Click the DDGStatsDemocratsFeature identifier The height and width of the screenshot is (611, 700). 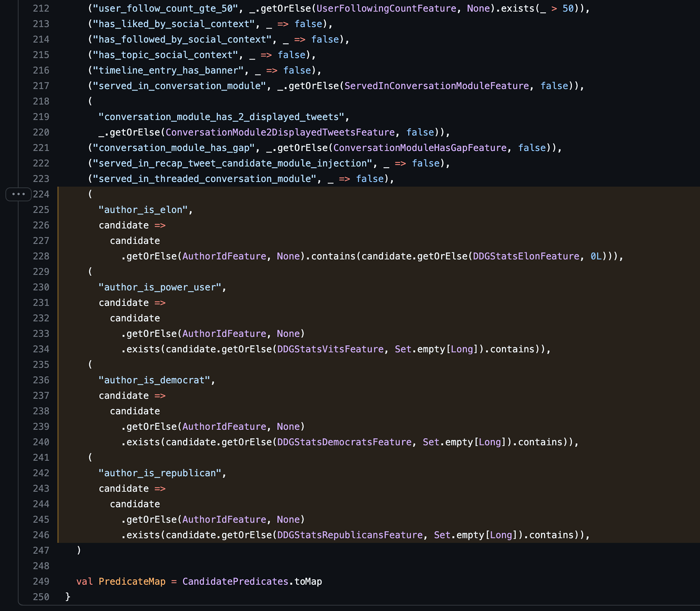[344, 442]
